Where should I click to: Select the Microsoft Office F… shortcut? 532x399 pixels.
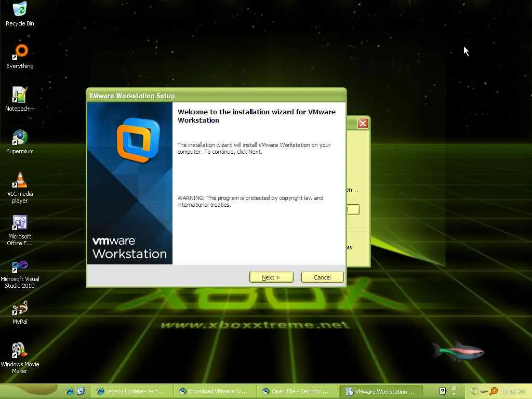(20, 230)
